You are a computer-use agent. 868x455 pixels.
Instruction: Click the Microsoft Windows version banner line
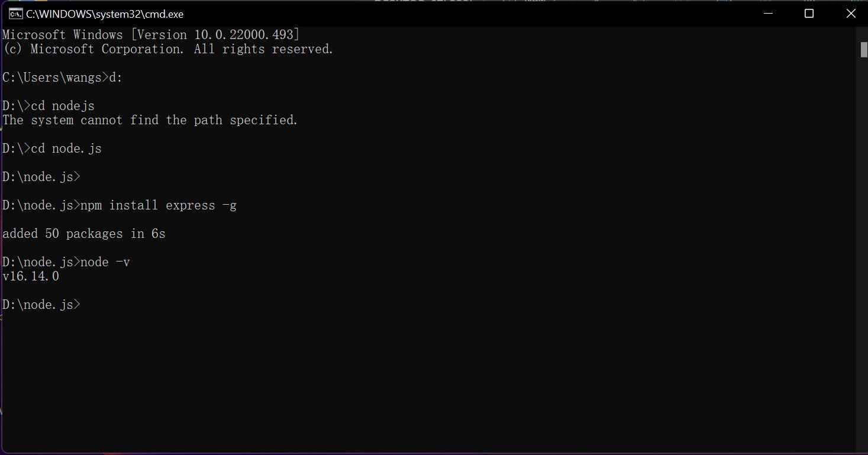point(150,34)
